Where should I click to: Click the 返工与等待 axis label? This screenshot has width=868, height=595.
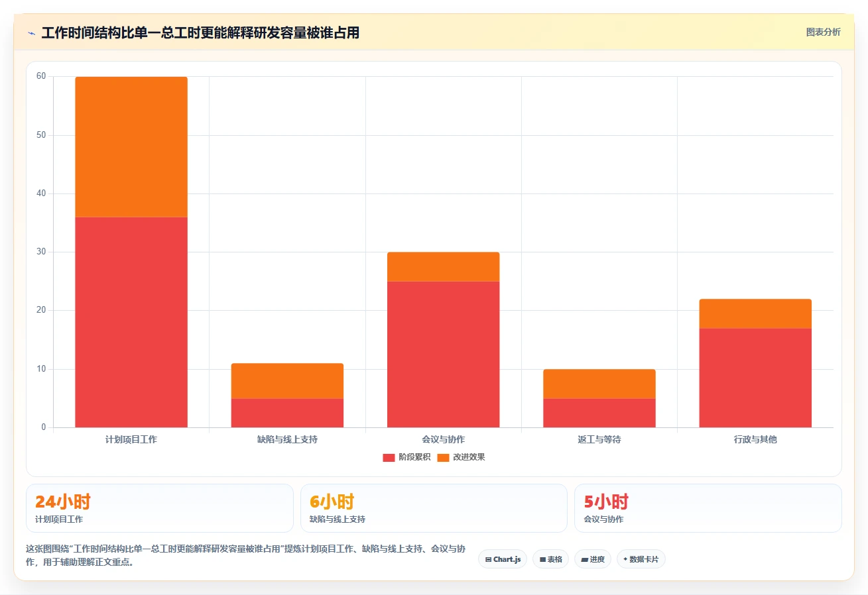599,439
